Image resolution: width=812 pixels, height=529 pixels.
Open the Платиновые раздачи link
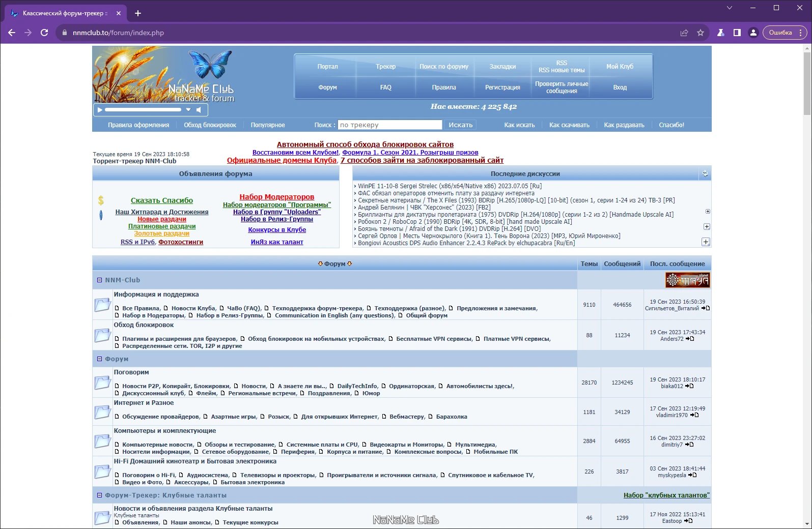[x=162, y=226]
